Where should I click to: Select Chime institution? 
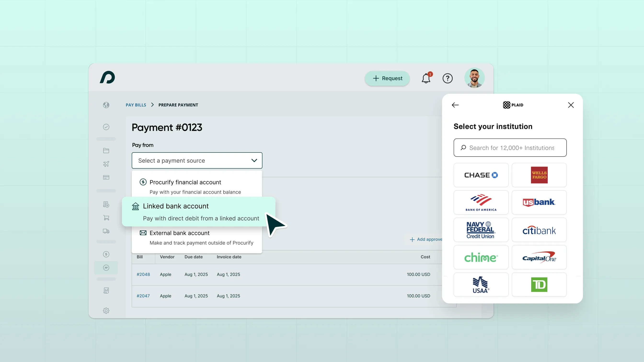(x=481, y=257)
